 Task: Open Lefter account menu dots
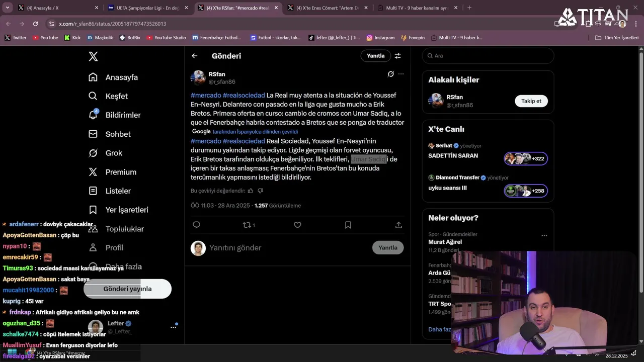click(173, 327)
